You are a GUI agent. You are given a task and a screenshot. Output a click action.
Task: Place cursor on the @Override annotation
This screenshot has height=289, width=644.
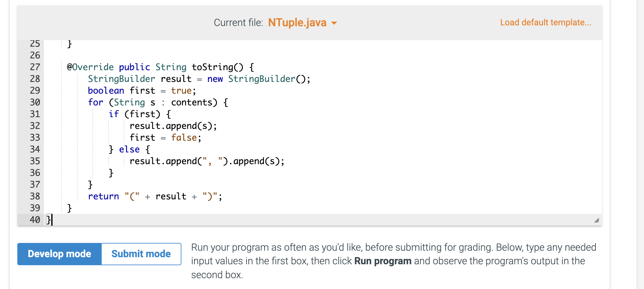[90, 67]
